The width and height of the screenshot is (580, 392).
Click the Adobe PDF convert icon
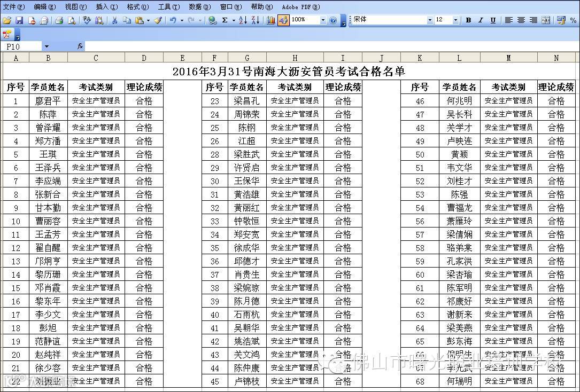[x=6, y=35]
